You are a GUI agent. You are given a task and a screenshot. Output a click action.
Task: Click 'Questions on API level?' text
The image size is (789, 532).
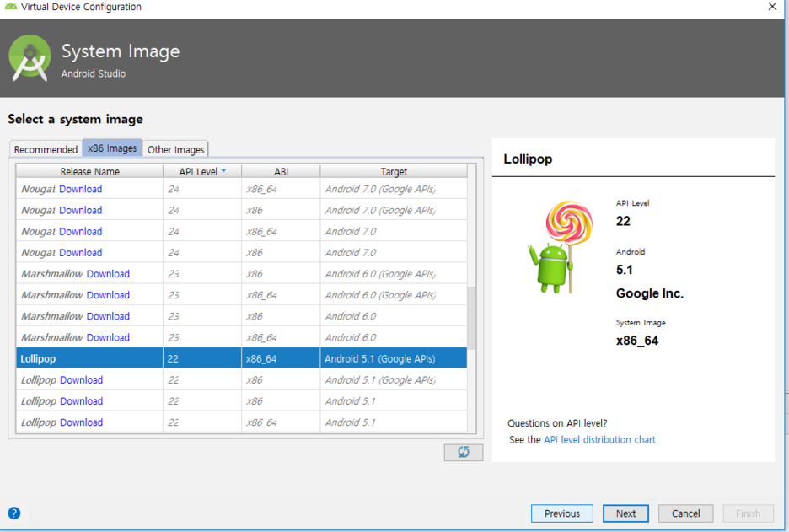click(x=557, y=422)
